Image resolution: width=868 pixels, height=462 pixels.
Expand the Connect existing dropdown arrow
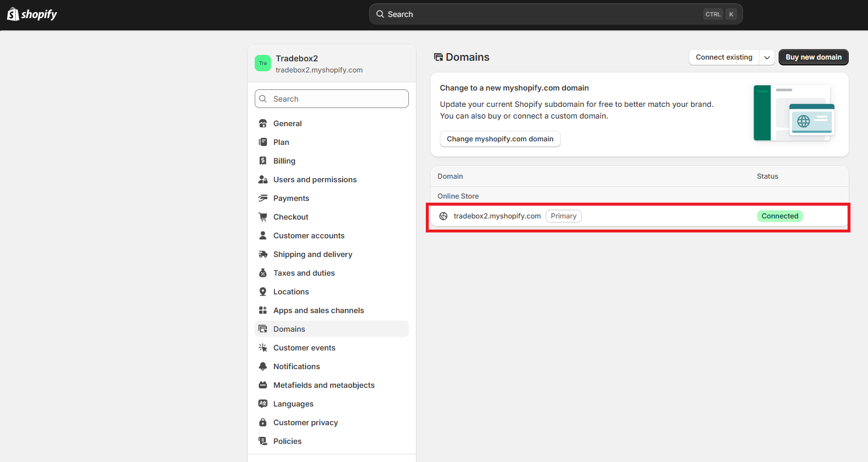coord(767,57)
